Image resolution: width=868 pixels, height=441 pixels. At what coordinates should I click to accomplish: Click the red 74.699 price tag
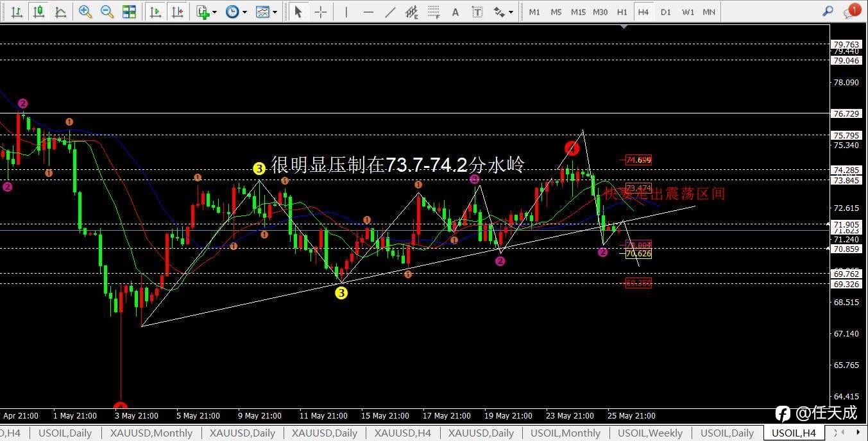(x=638, y=160)
